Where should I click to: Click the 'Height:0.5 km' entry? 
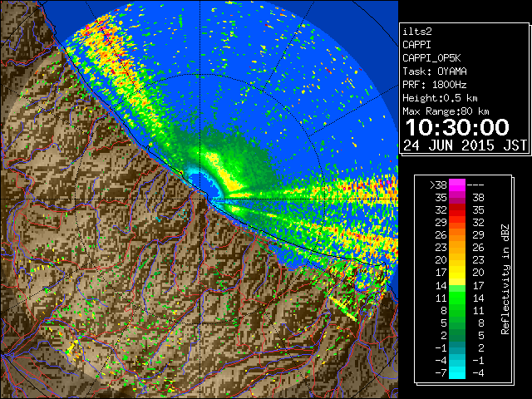440,98
